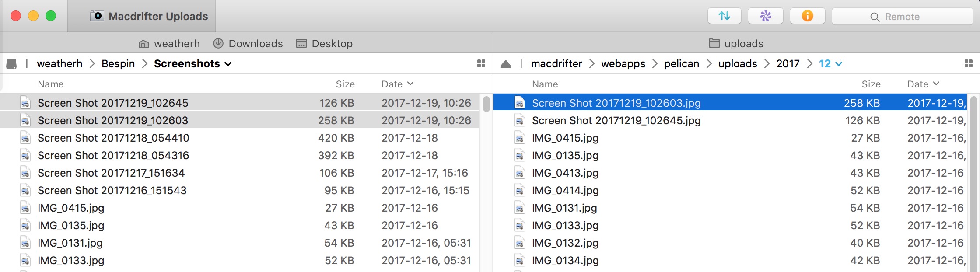Click the local file list scrollbar
The width and height of the screenshot is (980, 272).
(x=486, y=104)
